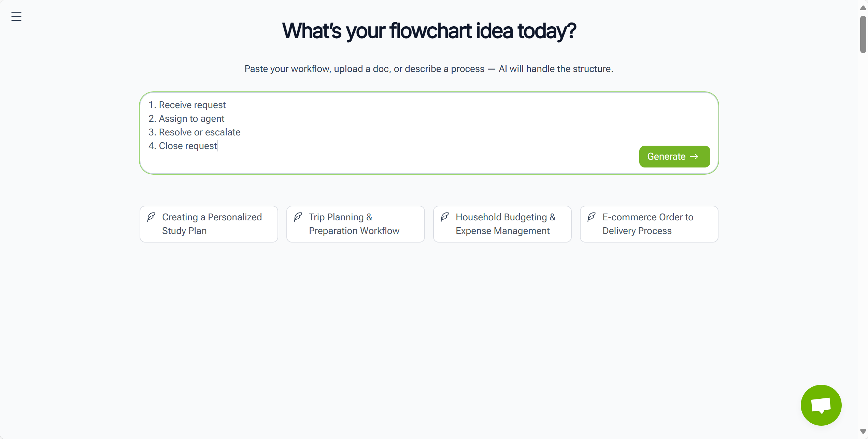Open the chat support bubble
The width and height of the screenshot is (868, 439).
coord(821,405)
